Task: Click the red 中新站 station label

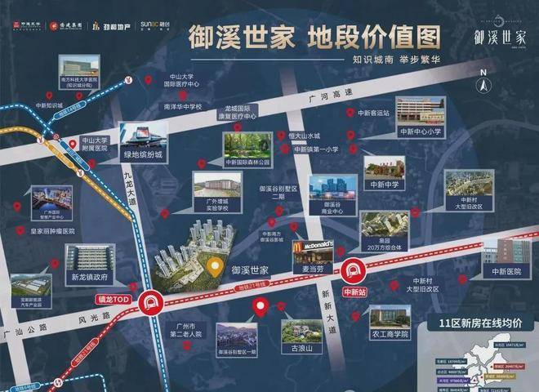Action: coord(354,292)
